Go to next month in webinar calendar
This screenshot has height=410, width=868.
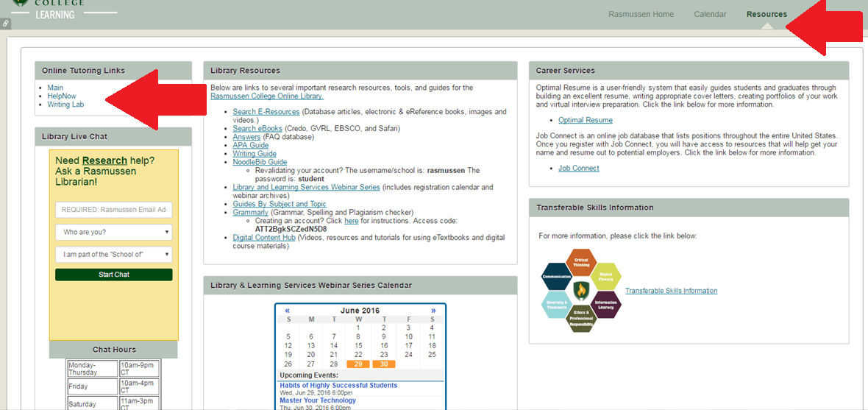[433, 311]
